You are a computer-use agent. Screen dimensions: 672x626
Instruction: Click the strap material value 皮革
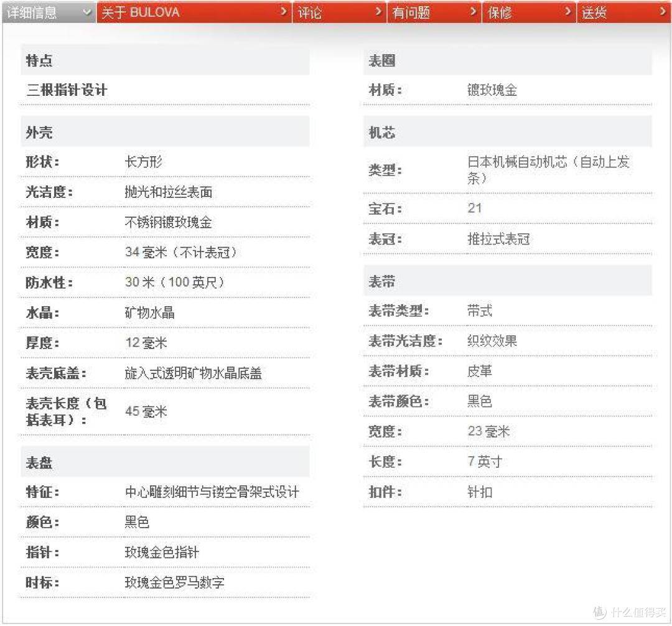click(x=480, y=371)
